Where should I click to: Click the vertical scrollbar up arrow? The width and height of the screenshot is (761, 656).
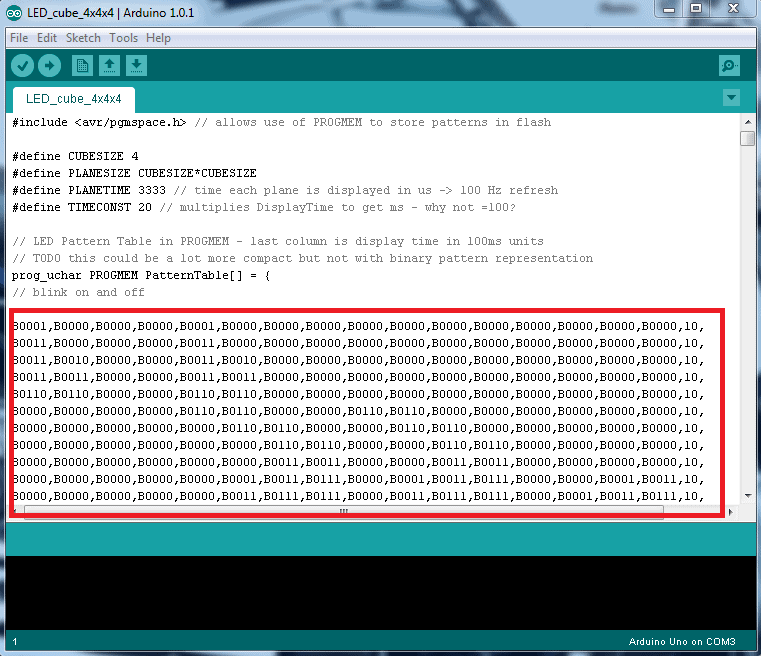pos(747,122)
